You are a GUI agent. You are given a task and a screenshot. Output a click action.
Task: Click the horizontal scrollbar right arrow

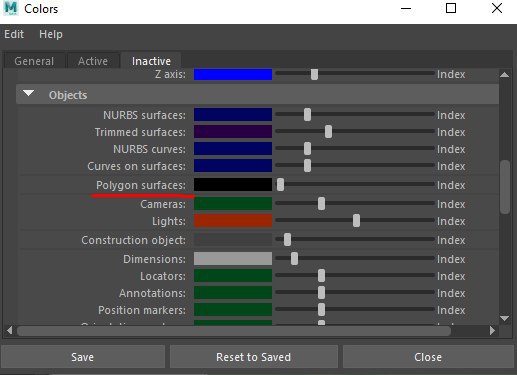pyautogui.click(x=492, y=330)
